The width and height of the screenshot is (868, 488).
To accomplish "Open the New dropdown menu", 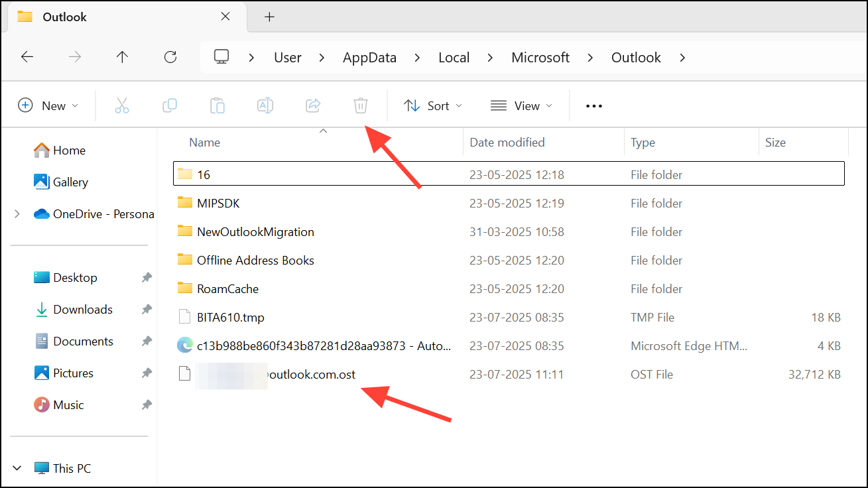I will pyautogui.click(x=48, y=105).
